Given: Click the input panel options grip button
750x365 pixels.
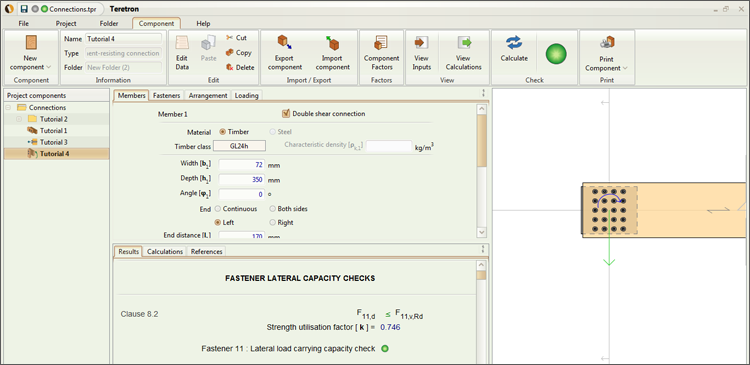Looking at the screenshot, I should click(x=484, y=93).
